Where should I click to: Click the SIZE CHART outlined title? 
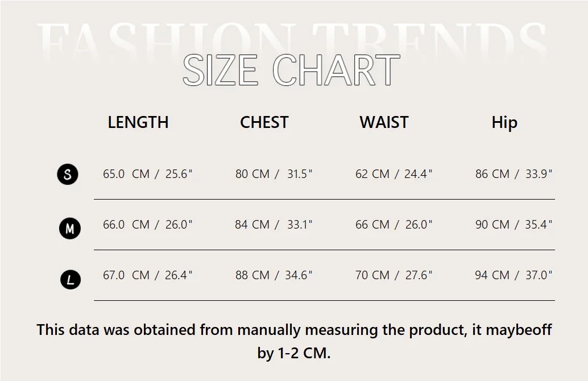[x=291, y=71]
